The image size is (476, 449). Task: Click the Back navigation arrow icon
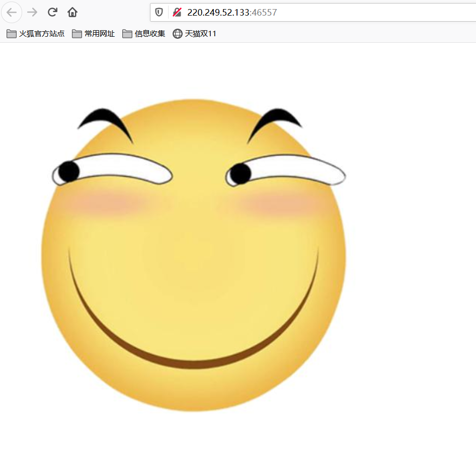tap(12, 12)
